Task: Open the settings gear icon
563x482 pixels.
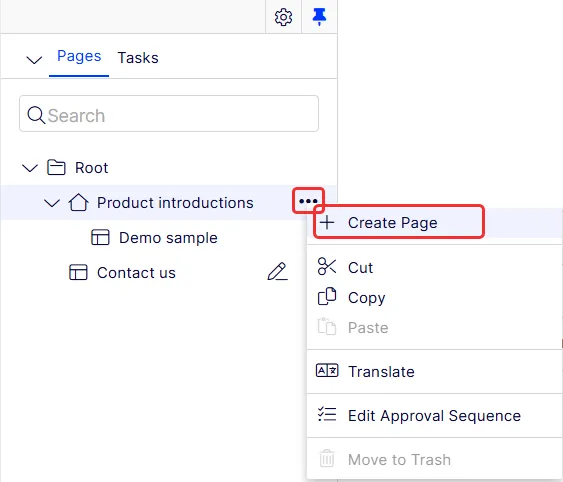Action: [x=283, y=17]
